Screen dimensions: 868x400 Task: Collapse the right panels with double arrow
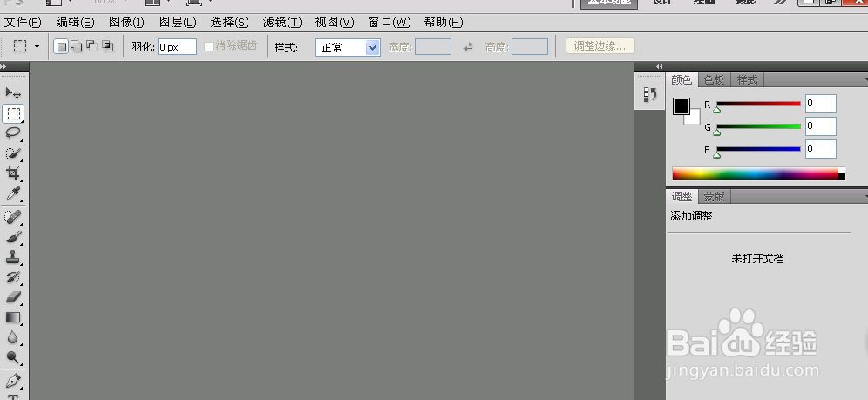659,66
